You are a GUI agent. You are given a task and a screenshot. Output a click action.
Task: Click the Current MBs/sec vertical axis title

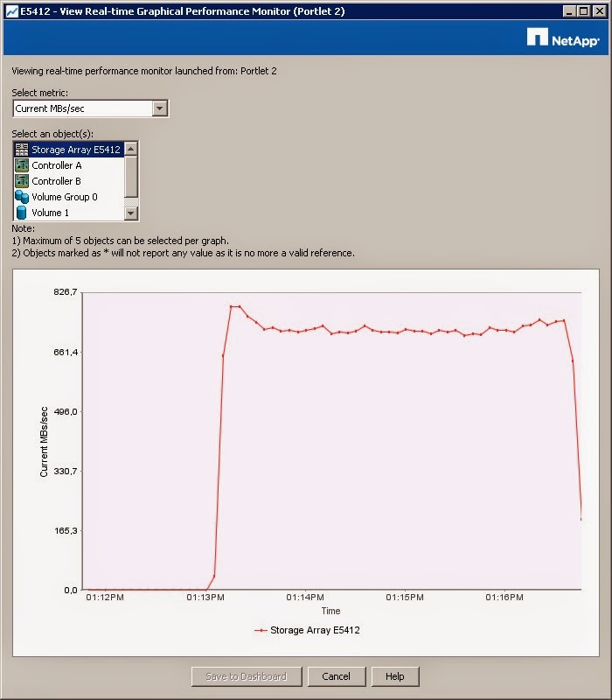click(44, 442)
